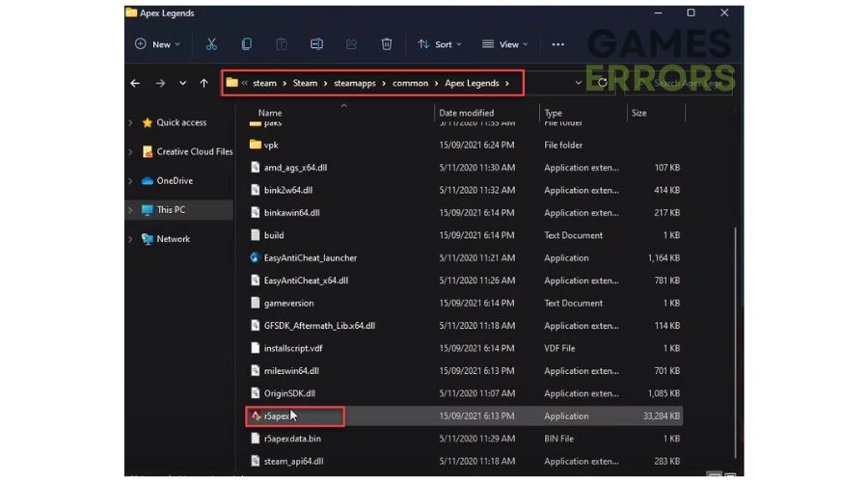
Task: Open the See more ellipsis menu
Action: click(558, 44)
